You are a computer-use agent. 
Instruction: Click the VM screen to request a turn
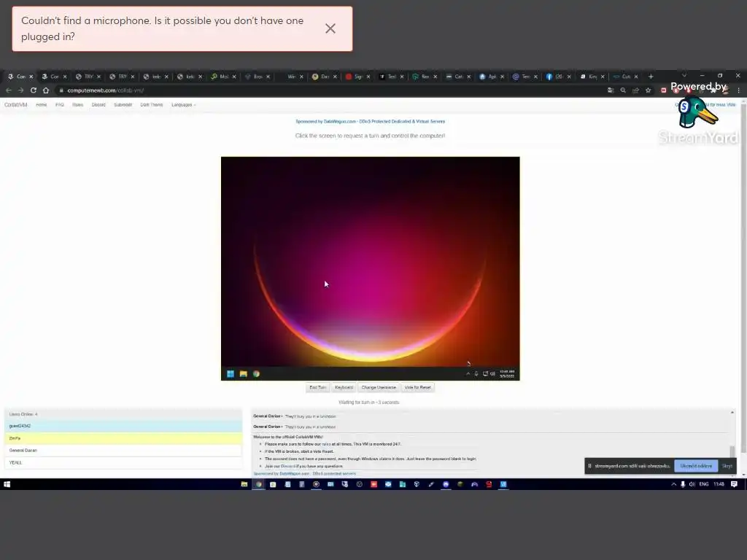click(x=370, y=268)
